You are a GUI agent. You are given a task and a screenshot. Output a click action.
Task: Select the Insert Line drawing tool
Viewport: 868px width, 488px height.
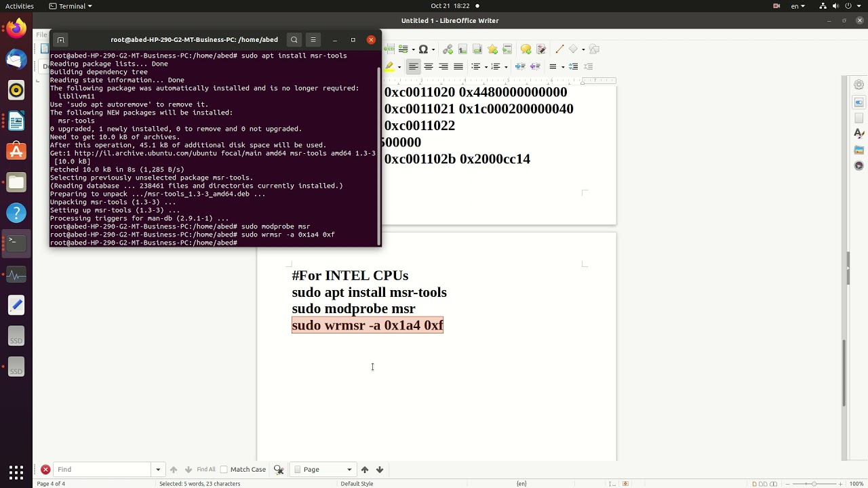(559, 49)
